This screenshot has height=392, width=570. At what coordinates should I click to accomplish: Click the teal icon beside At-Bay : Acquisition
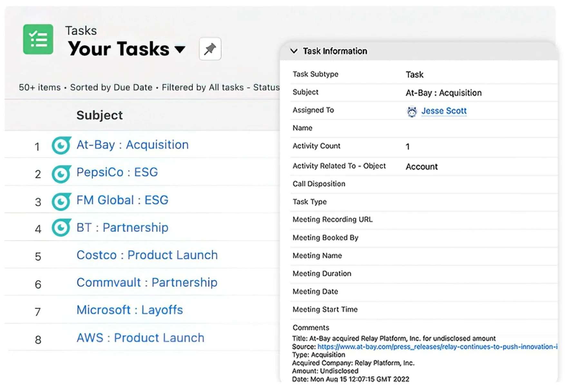pyautogui.click(x=61, y=145)
